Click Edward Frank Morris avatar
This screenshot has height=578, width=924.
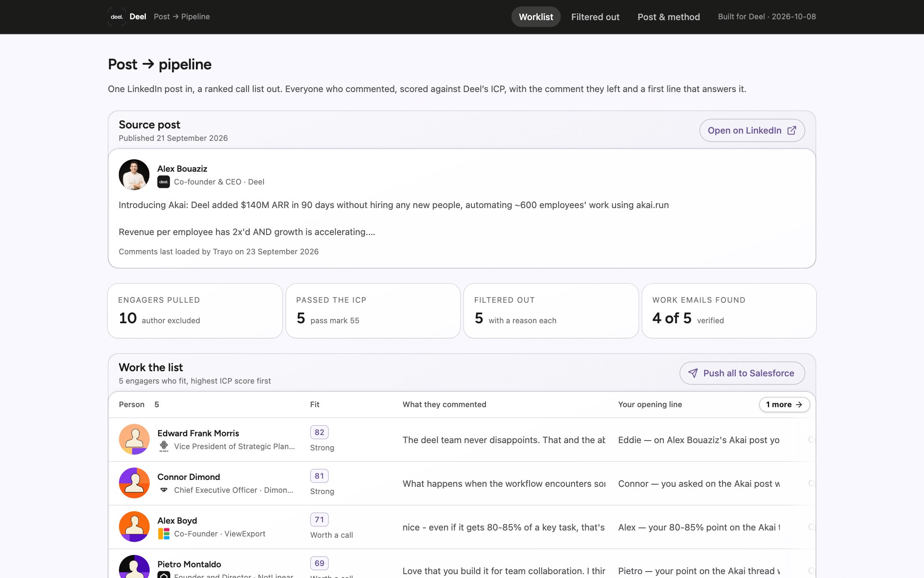click(134, 439)
